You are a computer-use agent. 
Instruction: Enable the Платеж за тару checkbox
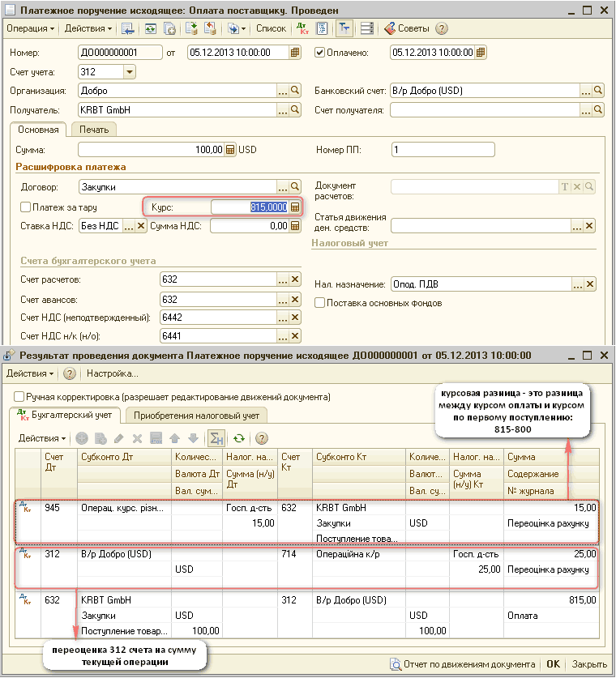tap(26, 207)
